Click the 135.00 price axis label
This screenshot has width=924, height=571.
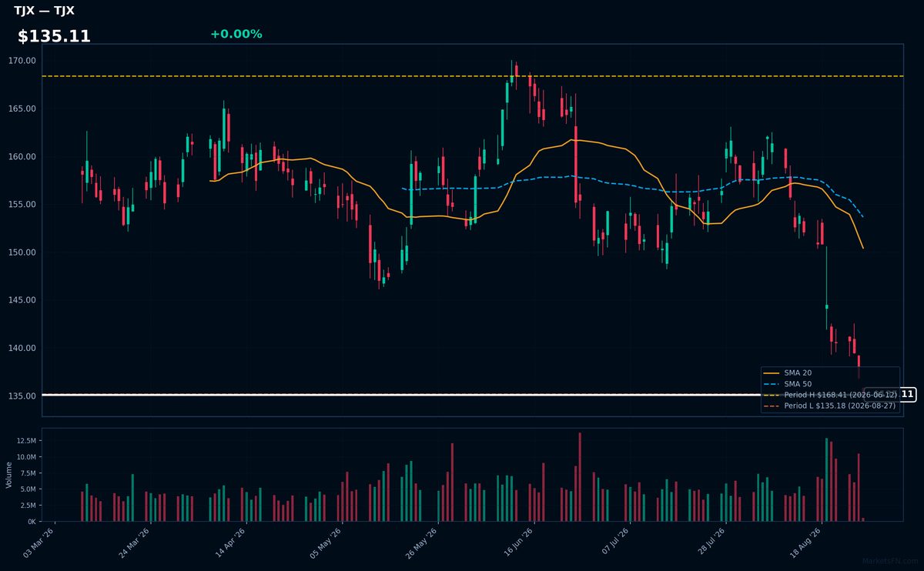pos(22,396)
